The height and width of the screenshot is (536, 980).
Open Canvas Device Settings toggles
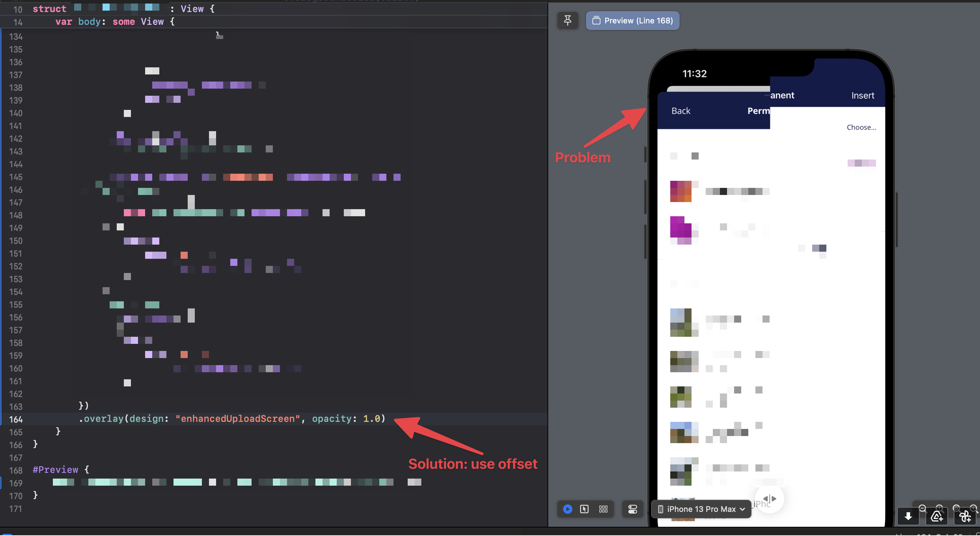coord(633,509)
